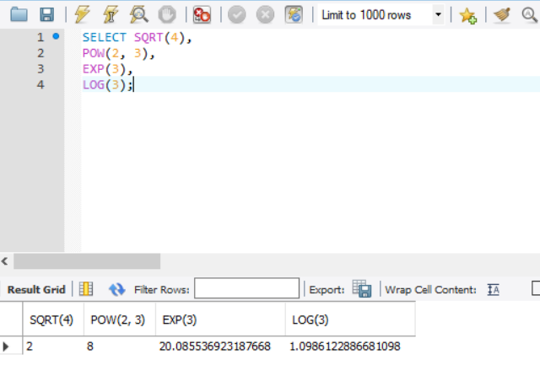
Task: Select the cell 20.085536923187668
Action: 220,346
